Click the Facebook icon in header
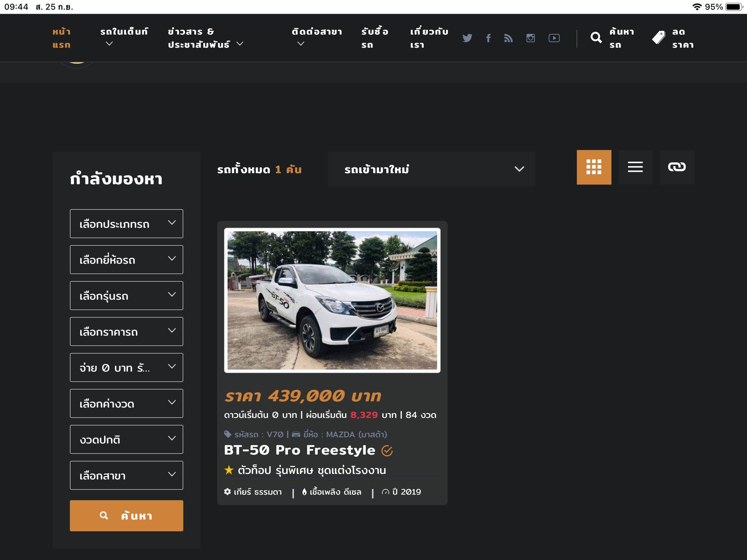This screenshot has width=747, height=560. [488, 38]
